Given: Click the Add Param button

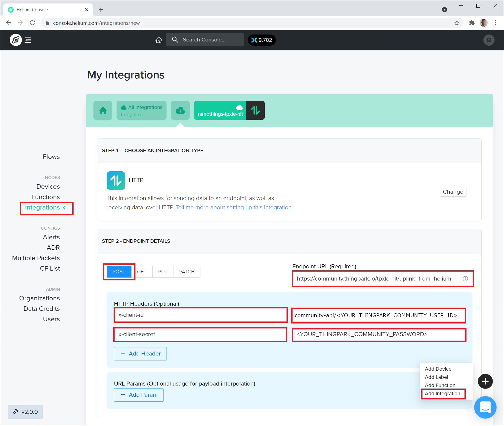Looking at the screenshot, I should tap(139, 395).
